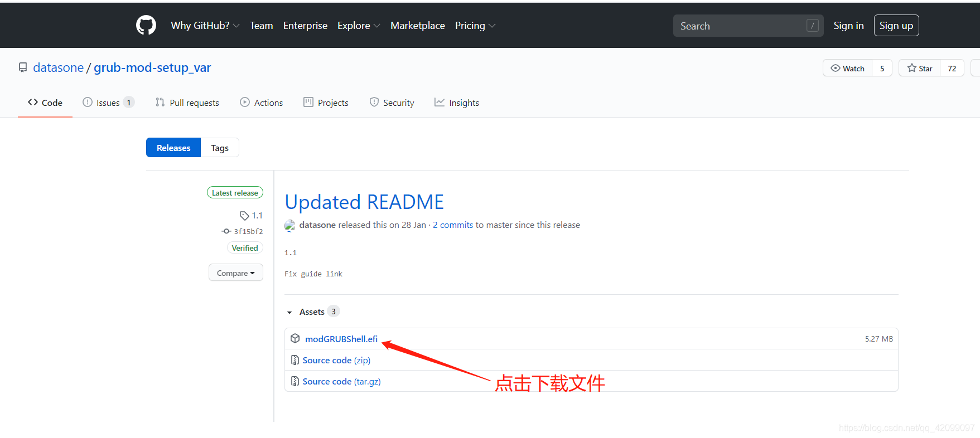
Task: Open the 2 commits link
Action: (x=453, y=225)
